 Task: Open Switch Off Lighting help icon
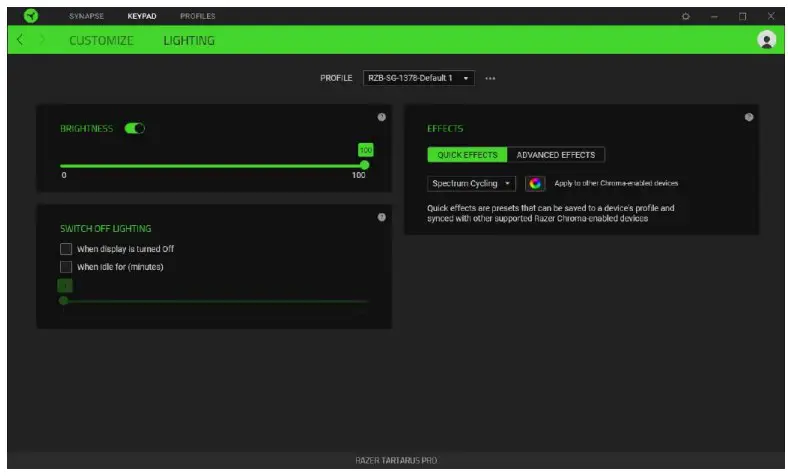tap(381, 217)
